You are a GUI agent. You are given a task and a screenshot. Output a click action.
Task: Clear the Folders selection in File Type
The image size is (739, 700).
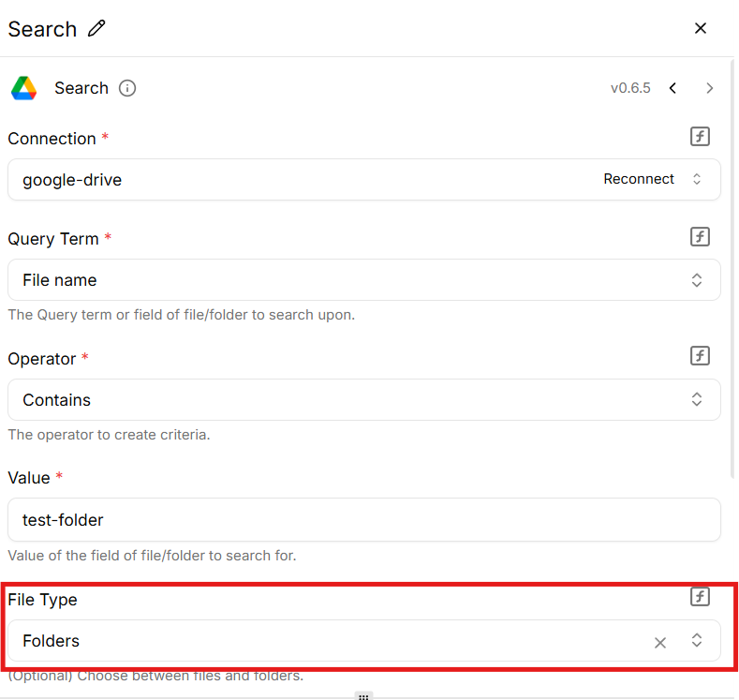(x=659, y=642)
